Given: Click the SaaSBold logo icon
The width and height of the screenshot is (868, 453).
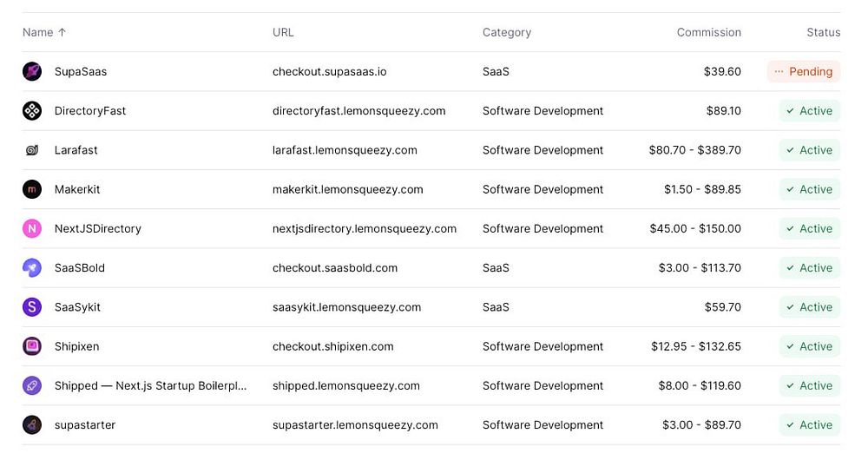Looking at the screenshot, I should click(32, 268).
